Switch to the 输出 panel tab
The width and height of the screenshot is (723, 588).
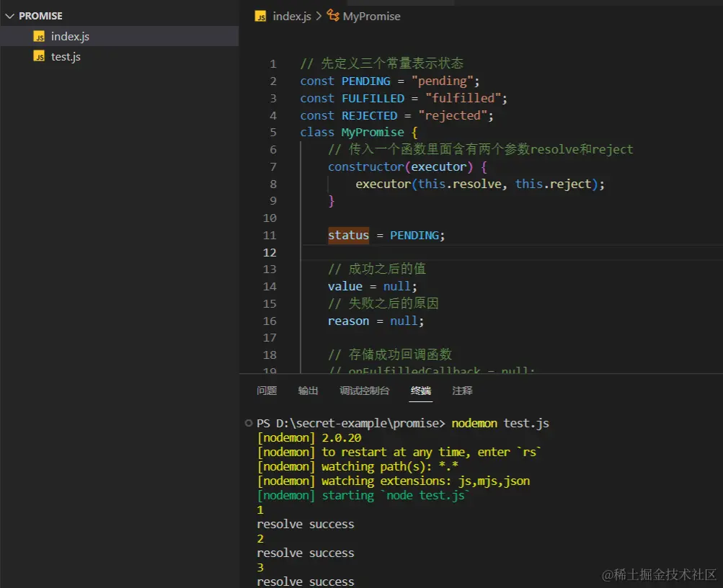coord(308,391)
